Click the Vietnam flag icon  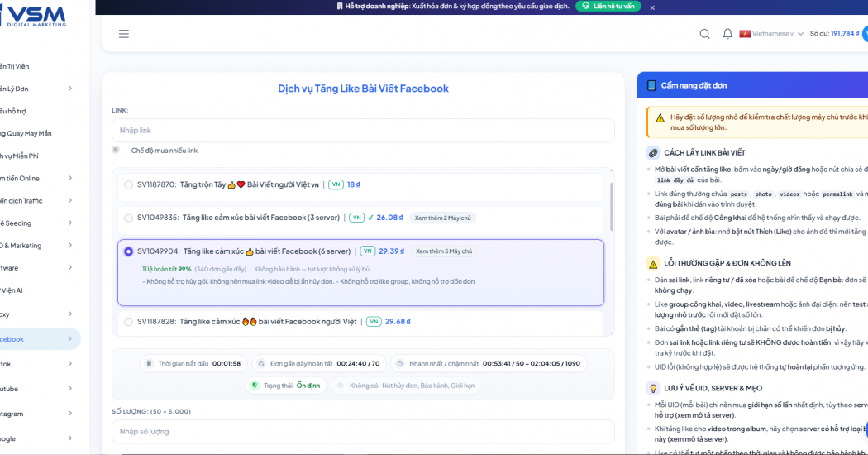(745, 34)
